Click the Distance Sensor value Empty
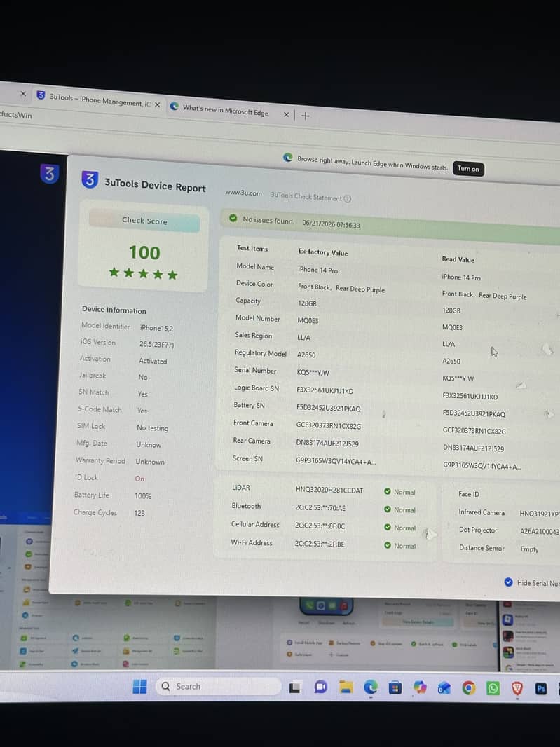This screenshot has height=747, width=560. (x=529, y=549)
